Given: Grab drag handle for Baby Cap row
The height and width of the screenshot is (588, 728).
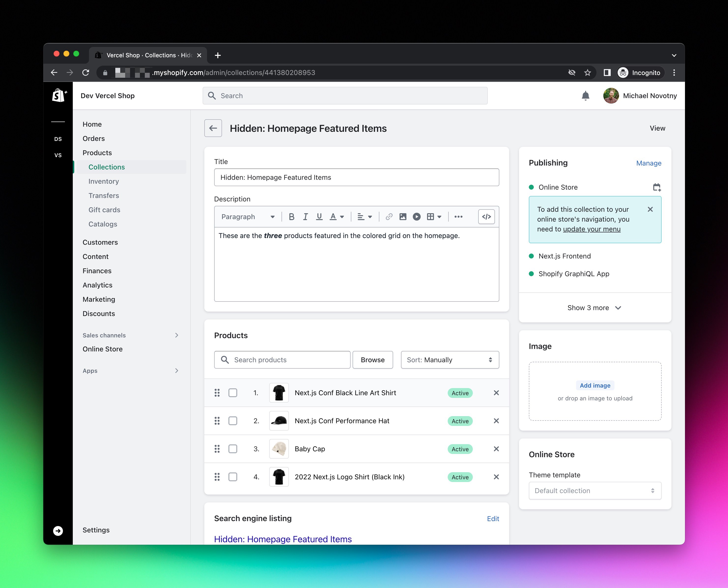Looking at the screenshot, I should (x=217, y=449).
